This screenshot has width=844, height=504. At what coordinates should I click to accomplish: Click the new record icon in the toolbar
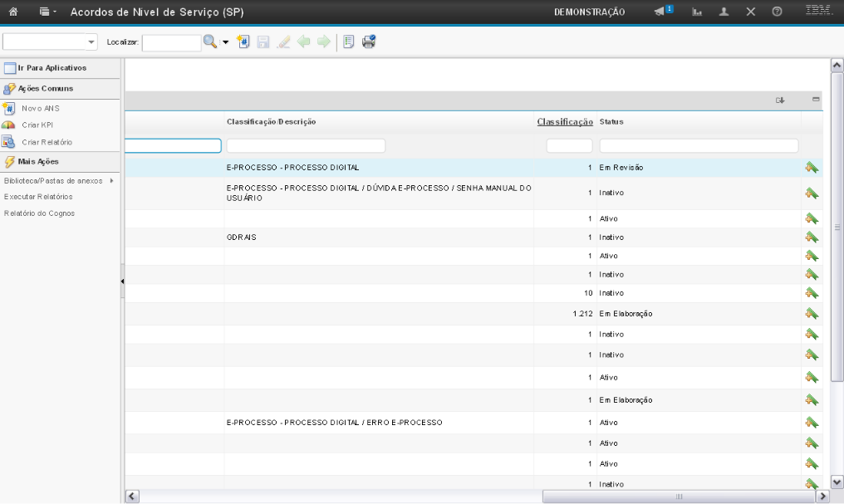[243, 42]
